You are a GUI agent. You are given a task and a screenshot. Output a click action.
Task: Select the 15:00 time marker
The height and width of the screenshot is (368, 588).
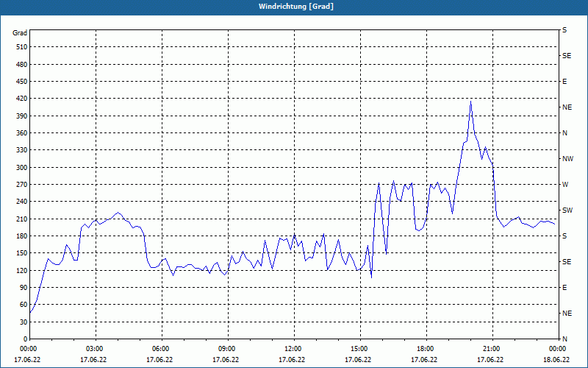[359, 349]
